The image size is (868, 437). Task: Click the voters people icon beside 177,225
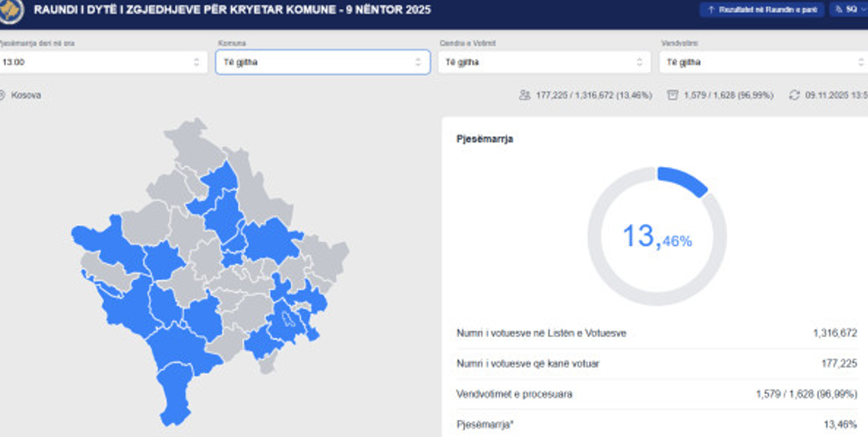pyautogui.click(x=524, y=95)
